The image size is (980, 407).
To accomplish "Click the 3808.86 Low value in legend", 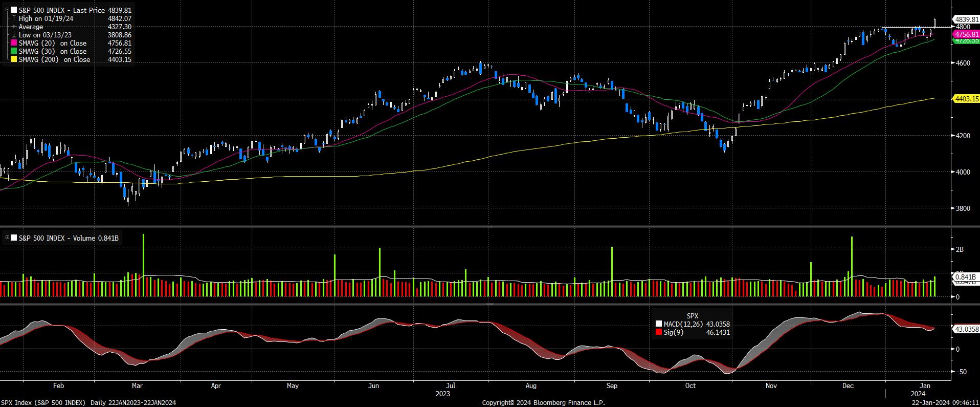I will point(120,35).
